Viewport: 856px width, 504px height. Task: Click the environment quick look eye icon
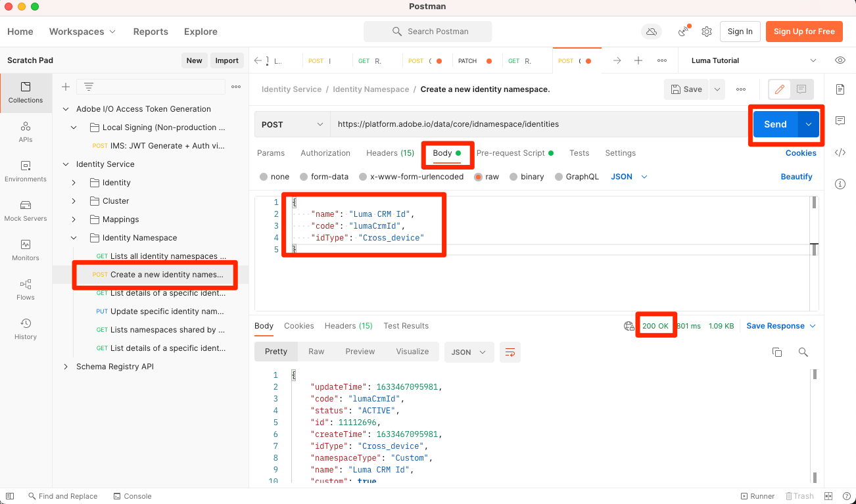point(840,60)
